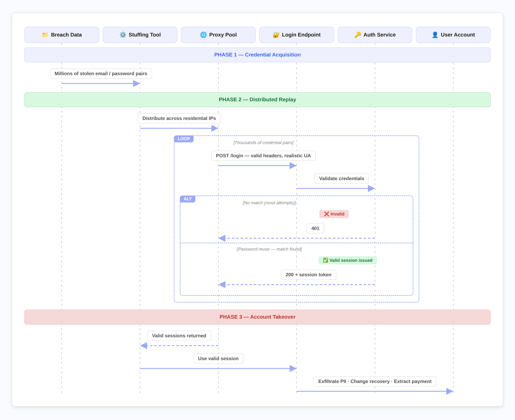Image resolution: width=515 pixels, height=420 pixels.
Task: Click the PHASE 2 Distributed Replay banner
Action: pos(257,100)
